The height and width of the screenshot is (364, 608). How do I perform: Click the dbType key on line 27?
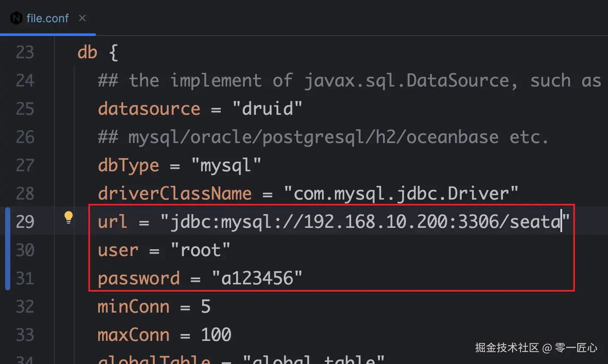(128, 166)
